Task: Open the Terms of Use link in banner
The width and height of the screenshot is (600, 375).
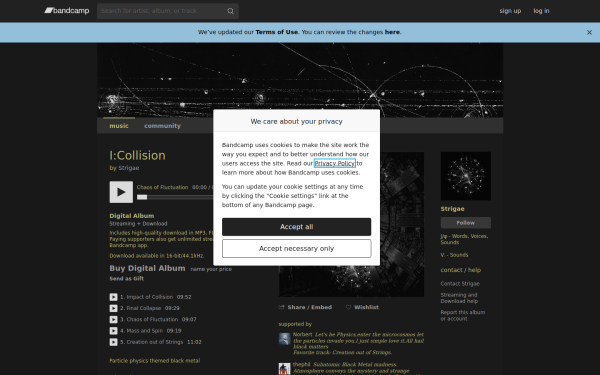Action: pos(276,32)
